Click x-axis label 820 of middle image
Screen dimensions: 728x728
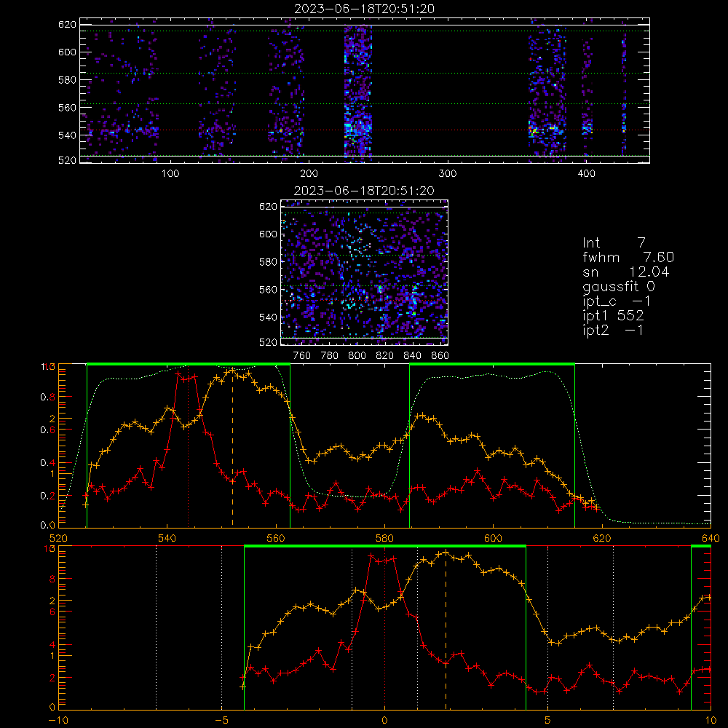(x=385, y=356)
